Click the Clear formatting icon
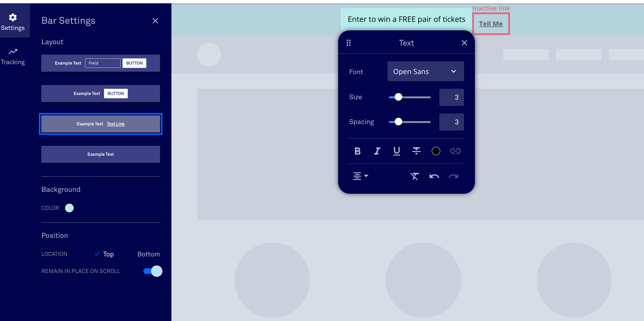Image resolution: width=644 pixels, height=321 pixels. point(415,176)
